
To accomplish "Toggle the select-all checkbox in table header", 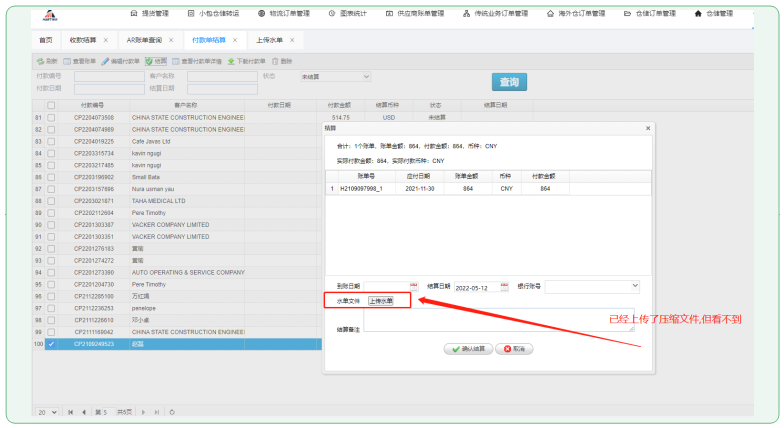I will pyautogui.click(x=51, y=105).
